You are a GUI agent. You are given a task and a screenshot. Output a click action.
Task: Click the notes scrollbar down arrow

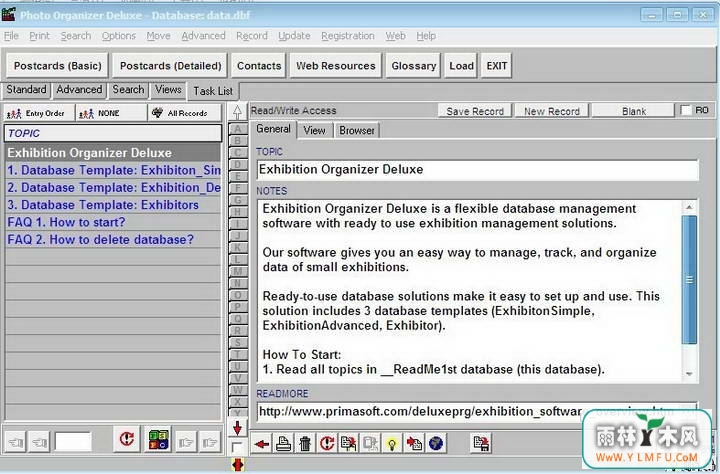(x=689, y=374)
